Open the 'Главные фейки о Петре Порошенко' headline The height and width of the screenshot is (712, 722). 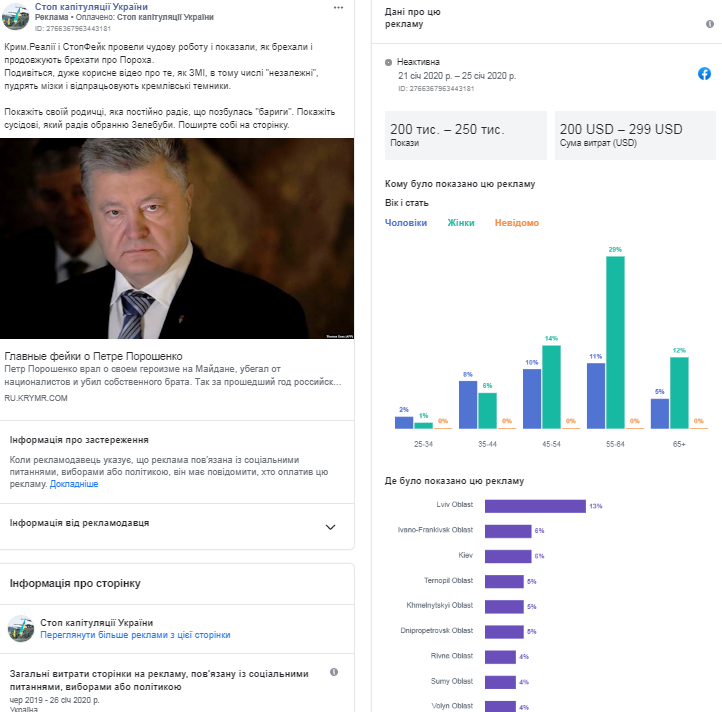pos(94,357)
